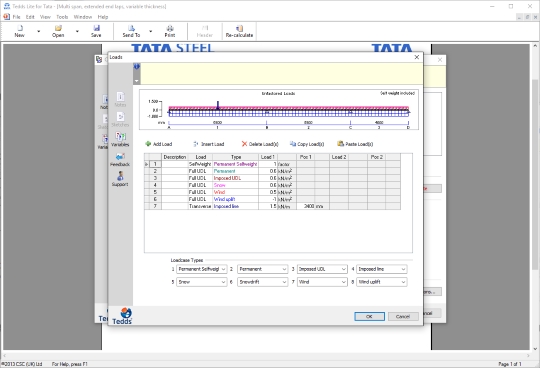The image size is (540, 368).
Task: Click the unfactored loads diagram preview
Action: 279,110
